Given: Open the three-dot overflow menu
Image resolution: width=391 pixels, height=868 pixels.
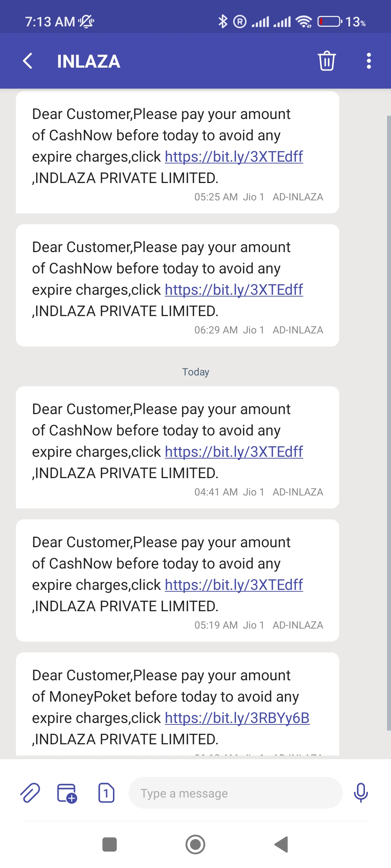Looking at the screenshot, I should [x=369, y=61].
